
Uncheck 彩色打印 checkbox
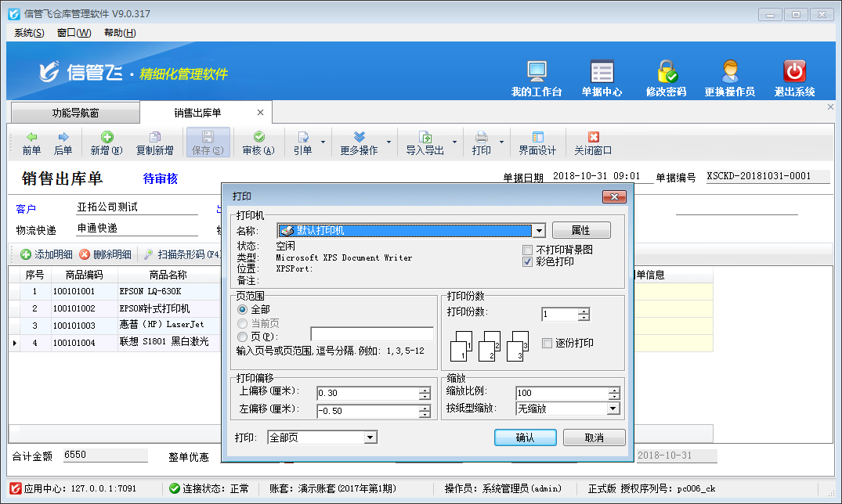[528, 261]
